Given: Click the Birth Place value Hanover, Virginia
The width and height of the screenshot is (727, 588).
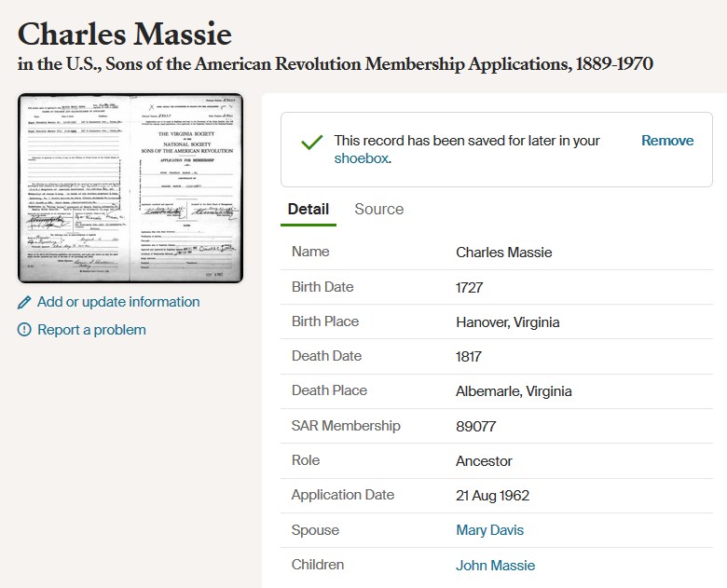Looking at the screenshot, I should pyautogui.click(x=508, y=322).
